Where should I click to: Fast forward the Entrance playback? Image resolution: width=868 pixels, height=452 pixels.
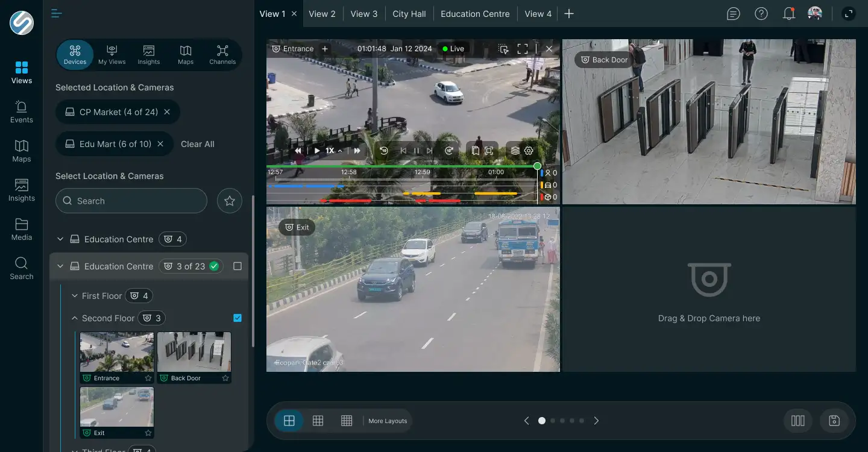[x=357, y=151]
